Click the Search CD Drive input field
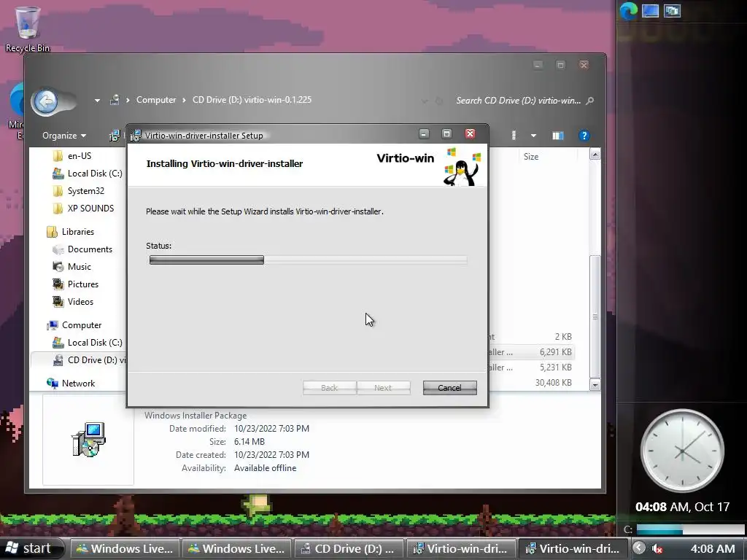Screen dimensions: 747x560 coord(519,101)
